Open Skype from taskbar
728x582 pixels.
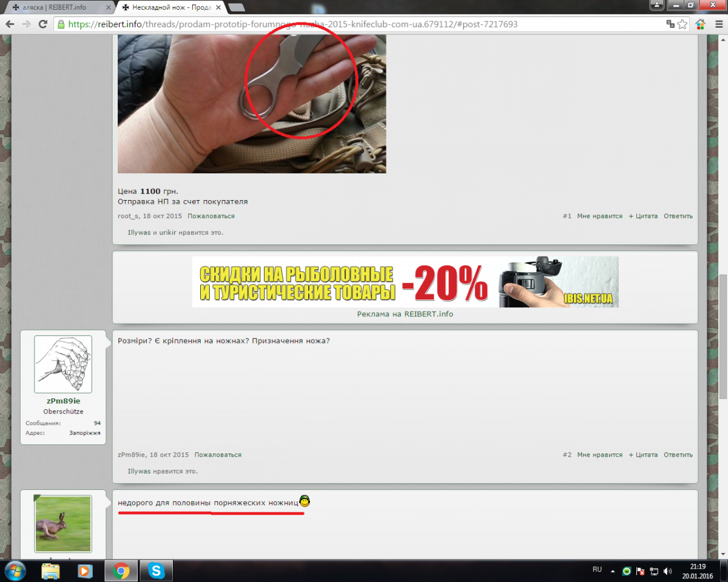click(x=157, y=570)
